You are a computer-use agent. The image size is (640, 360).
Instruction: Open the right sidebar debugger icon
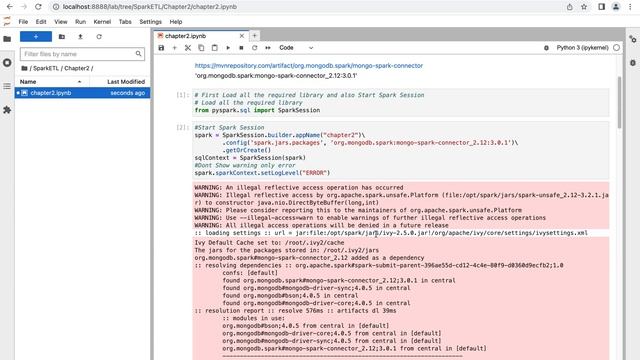pyautogui.click(x=633, y=63)
